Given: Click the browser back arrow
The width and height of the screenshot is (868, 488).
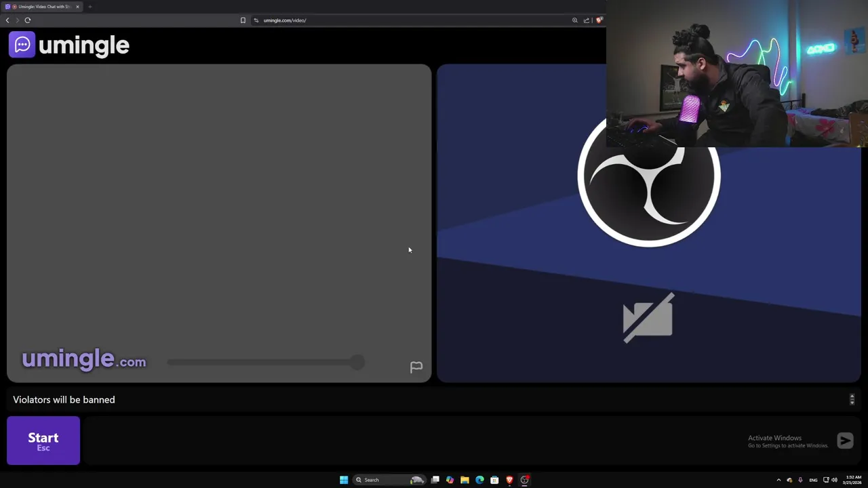Looking at the screenshot, I should 7,20.
